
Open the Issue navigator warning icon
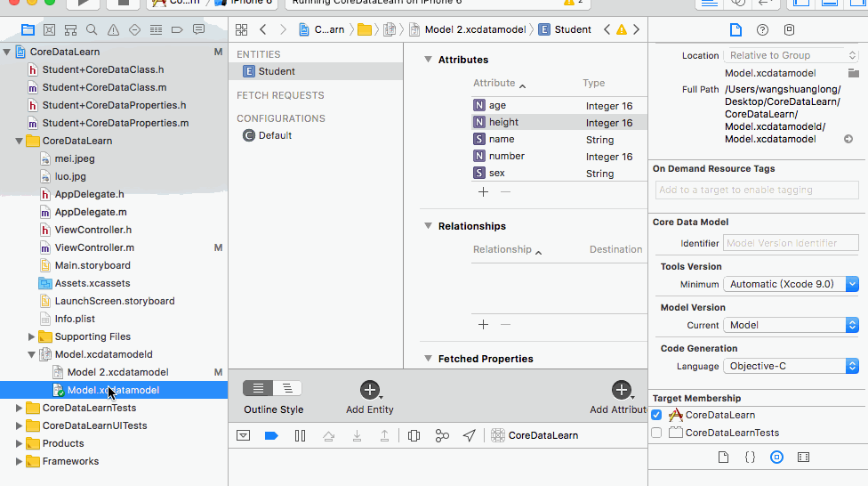pos(113,30)
